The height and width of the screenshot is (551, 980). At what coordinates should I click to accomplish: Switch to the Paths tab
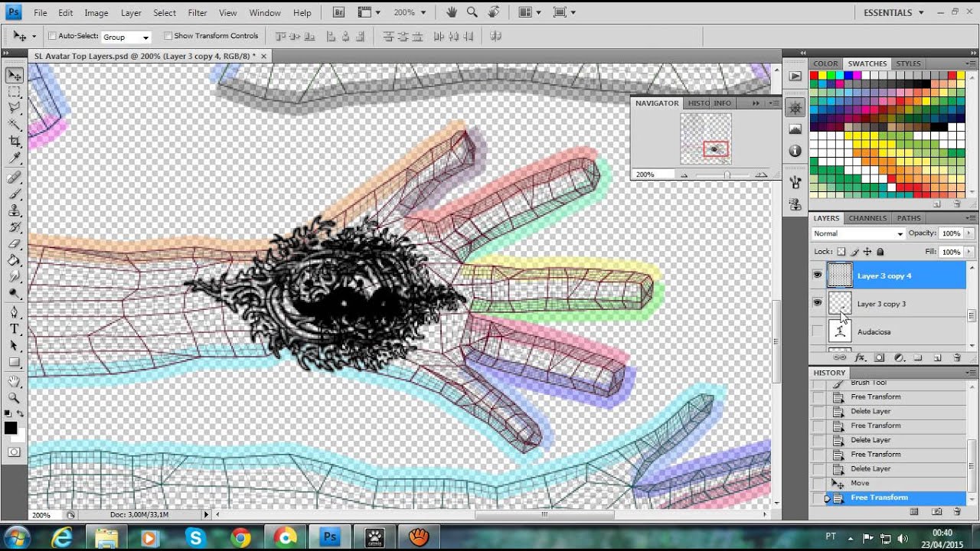(x=909, y=218)
